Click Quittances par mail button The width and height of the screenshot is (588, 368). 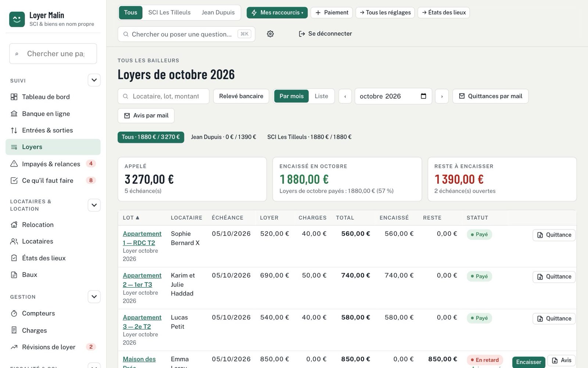491,96
